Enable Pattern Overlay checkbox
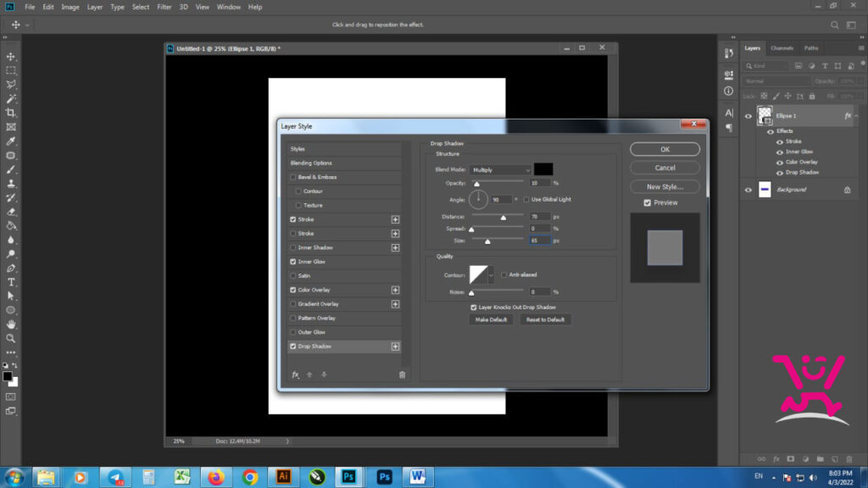Screen dimensions: 868x488 292,319
